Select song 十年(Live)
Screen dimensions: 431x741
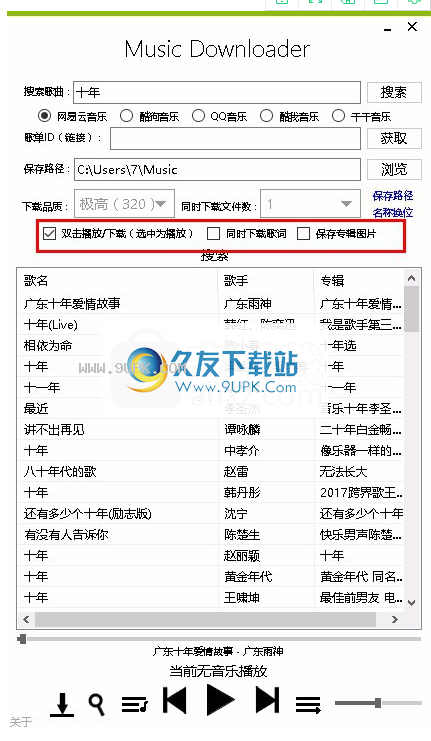pyautogui.click(x=51, y=325)
